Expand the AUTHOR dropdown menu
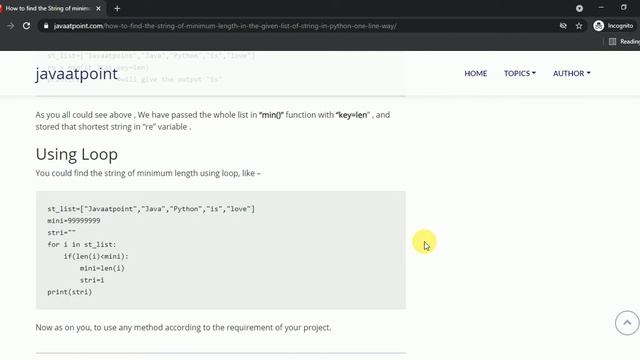Viewport: 640px width, 360px height. click(571, 73)
